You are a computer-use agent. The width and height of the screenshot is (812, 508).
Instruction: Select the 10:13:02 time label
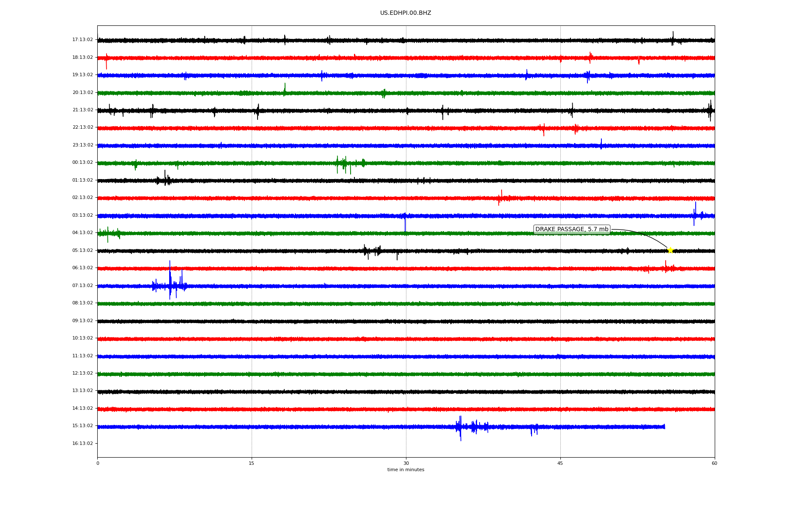pos(82,338)
